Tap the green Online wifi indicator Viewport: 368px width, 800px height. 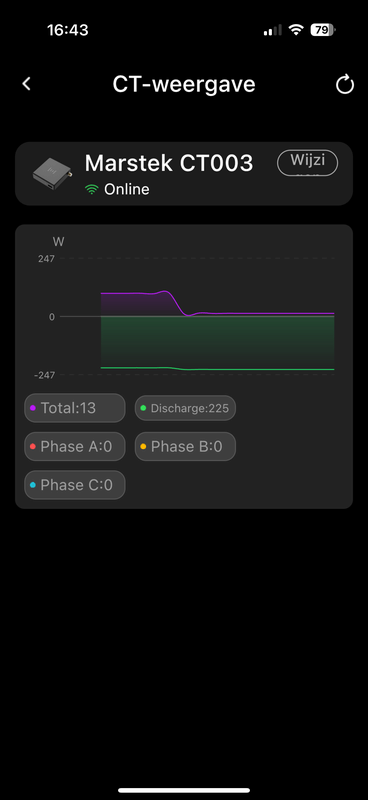coord(91,190)
